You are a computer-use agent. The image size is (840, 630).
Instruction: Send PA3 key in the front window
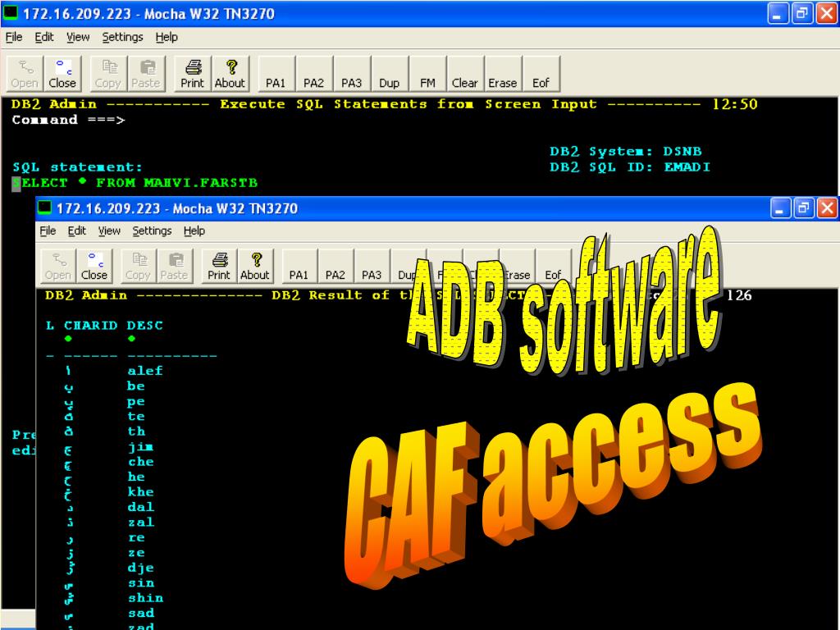click(x=372, y=266)
